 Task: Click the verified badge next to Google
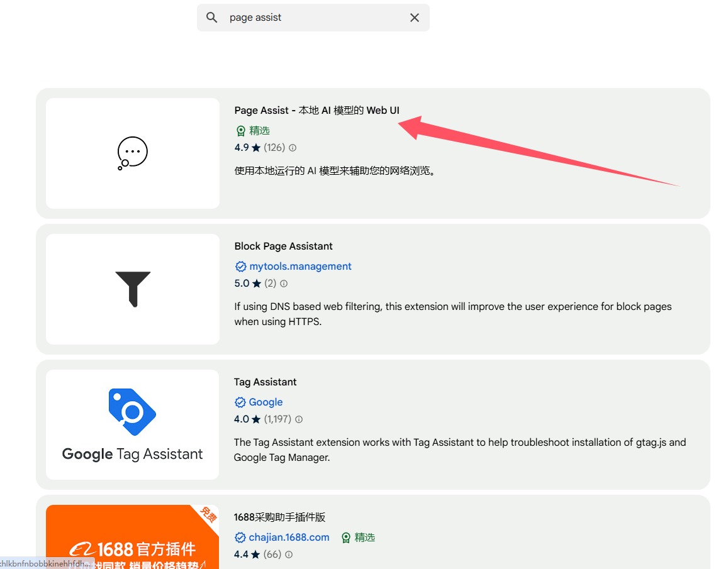[x=240, y=402]
